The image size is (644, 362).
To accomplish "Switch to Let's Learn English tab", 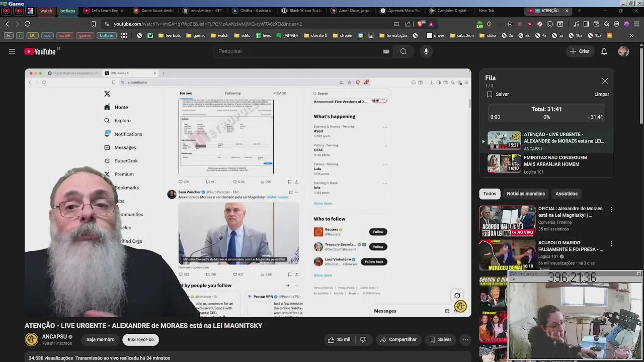I will (104, 11).
